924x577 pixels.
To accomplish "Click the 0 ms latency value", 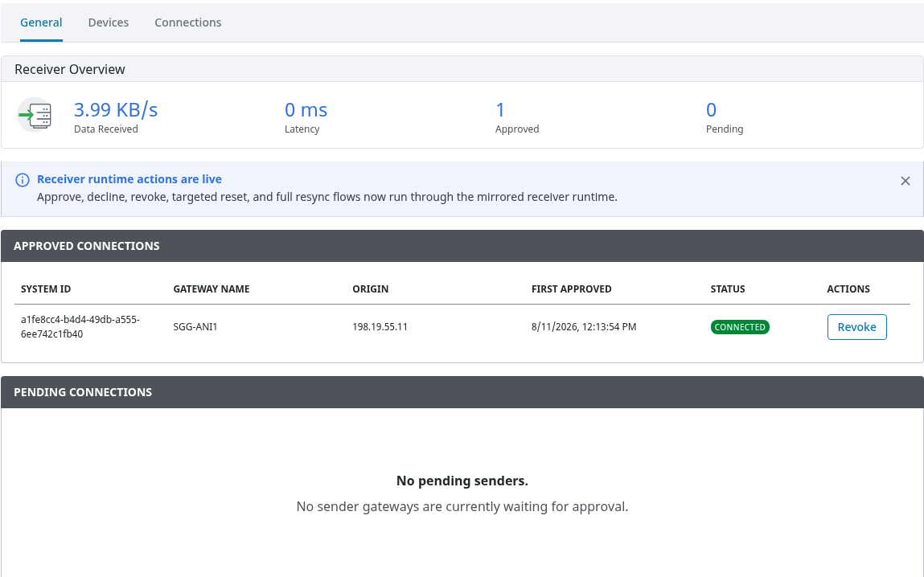I will coord(306,109).
